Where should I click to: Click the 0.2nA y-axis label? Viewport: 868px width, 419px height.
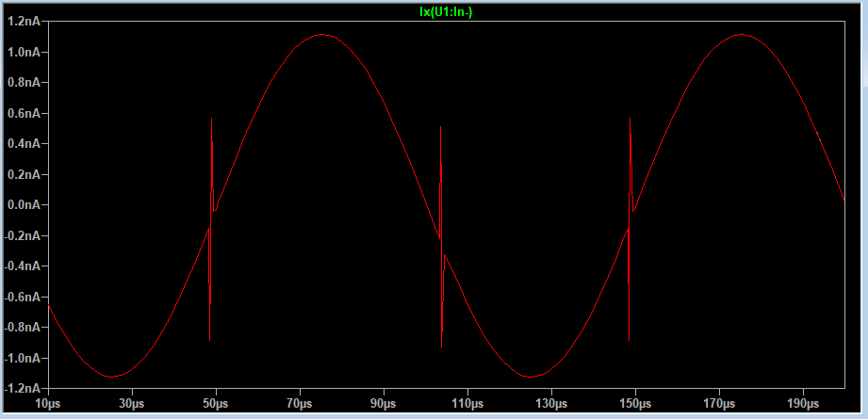tap(24, 175)
